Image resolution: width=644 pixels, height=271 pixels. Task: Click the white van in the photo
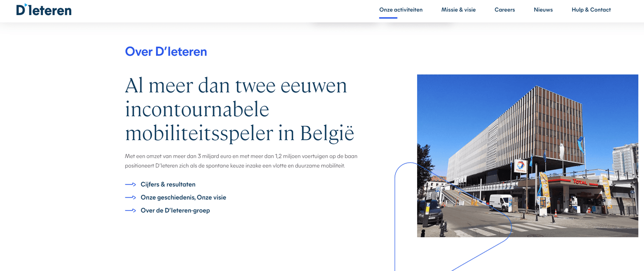pos(500,203)
